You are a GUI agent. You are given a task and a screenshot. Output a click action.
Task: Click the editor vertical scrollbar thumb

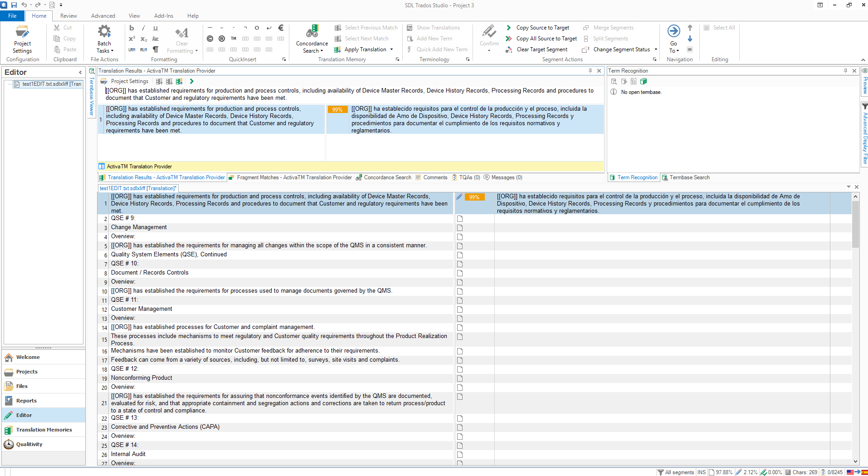[855, 224]
